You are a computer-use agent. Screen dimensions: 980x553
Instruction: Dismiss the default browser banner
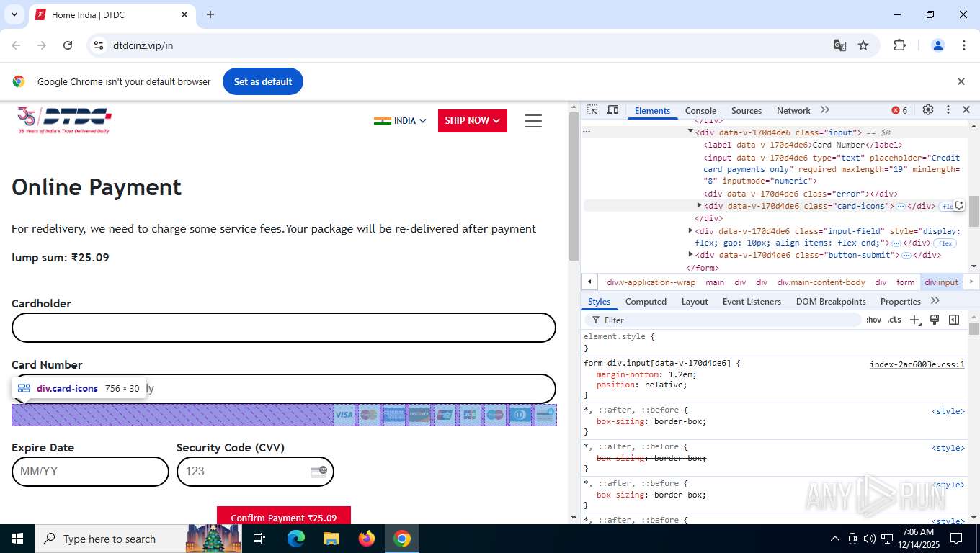tap(961, 81)
